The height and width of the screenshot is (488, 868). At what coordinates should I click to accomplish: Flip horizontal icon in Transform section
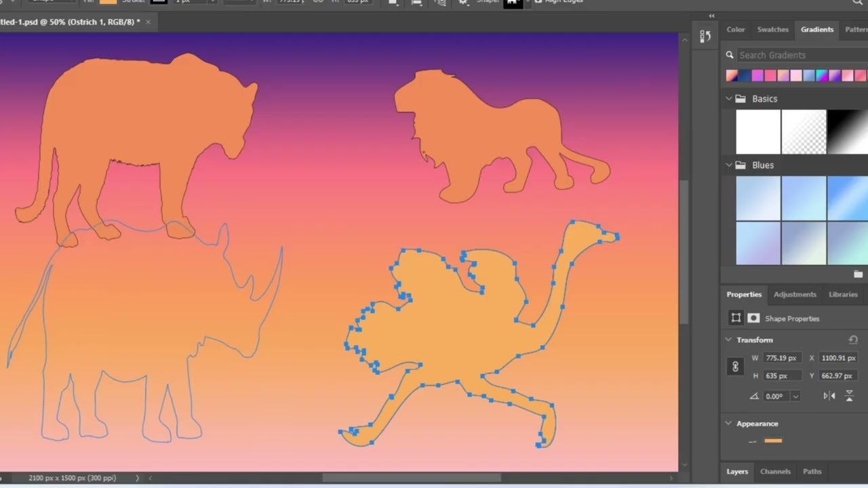[x=829, y=396]
